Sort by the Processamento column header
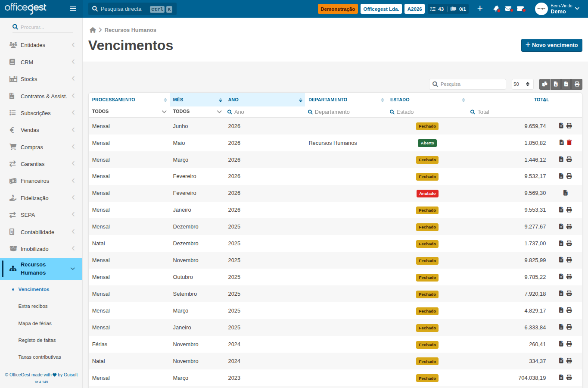Screen dimensions: 588x388 tap(129, 100)
